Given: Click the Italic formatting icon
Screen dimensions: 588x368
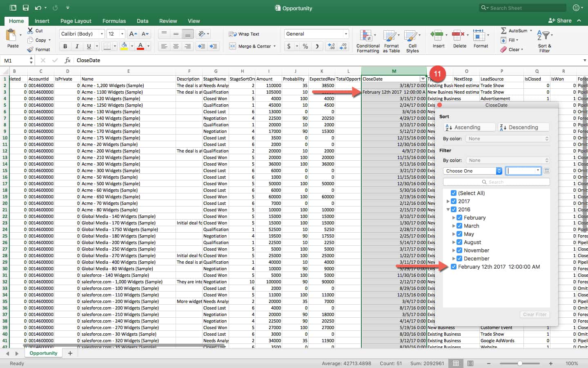Looking at the screenshot, I should pyautogui.click(x=77, y=46).
